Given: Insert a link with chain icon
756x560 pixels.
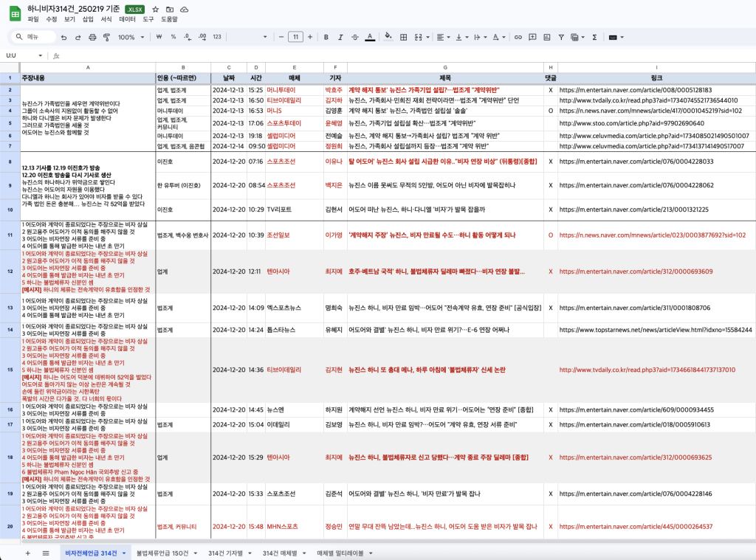Looking at the screenshot, I should point(518,37).
